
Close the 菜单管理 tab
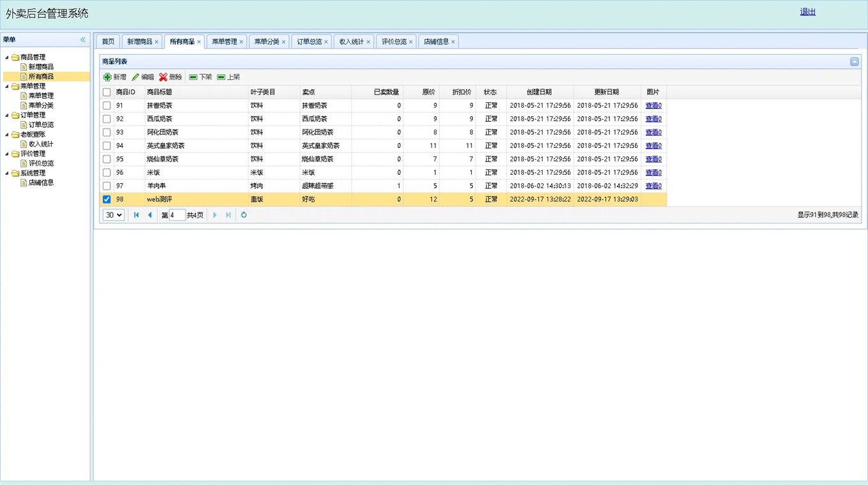click(241, 42)
